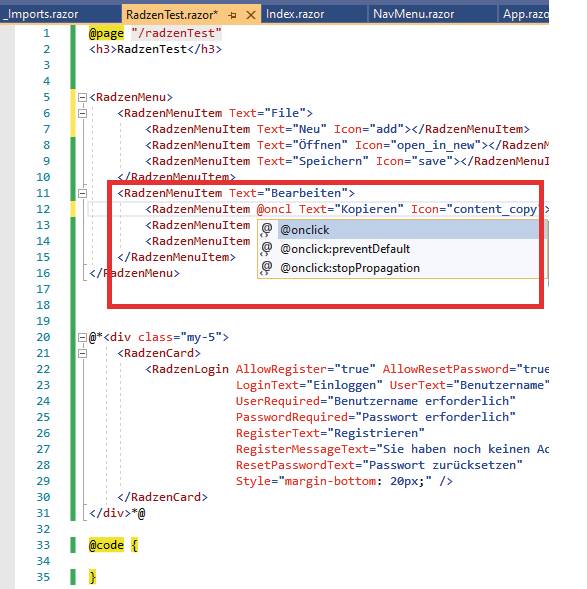Viewport: 587px width, 589px height.
Task: Open the Index.razor tab
Action: [x=295, y=14]
